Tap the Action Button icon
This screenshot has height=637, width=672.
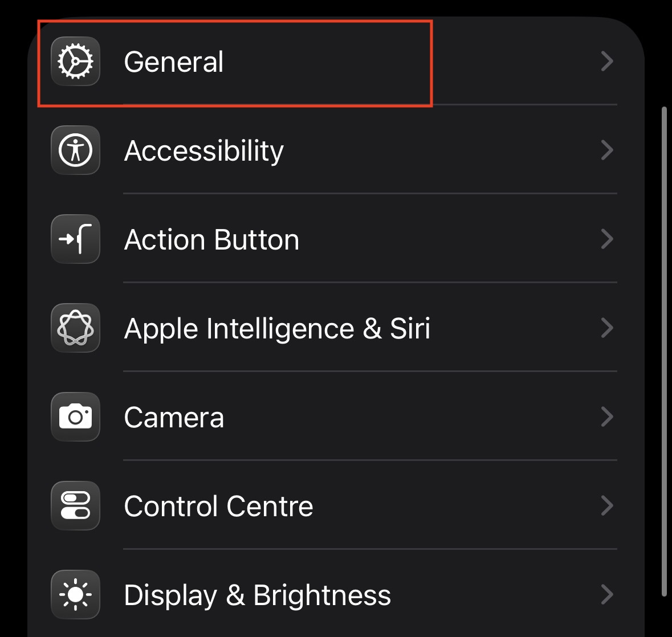pos(75,239)
